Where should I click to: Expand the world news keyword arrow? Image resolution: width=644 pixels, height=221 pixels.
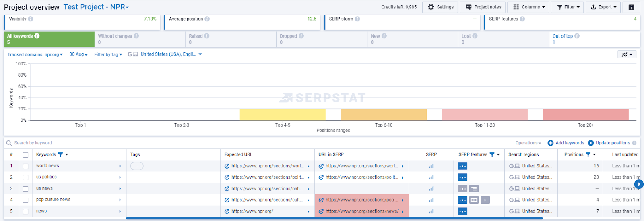pyautogui.click(x=120, y=166)
